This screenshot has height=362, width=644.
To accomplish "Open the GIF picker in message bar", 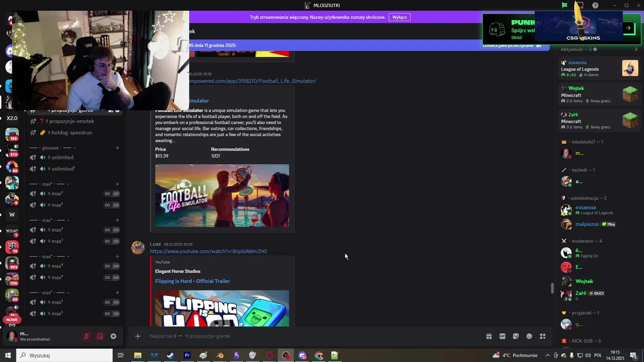I will click(502, 336).
